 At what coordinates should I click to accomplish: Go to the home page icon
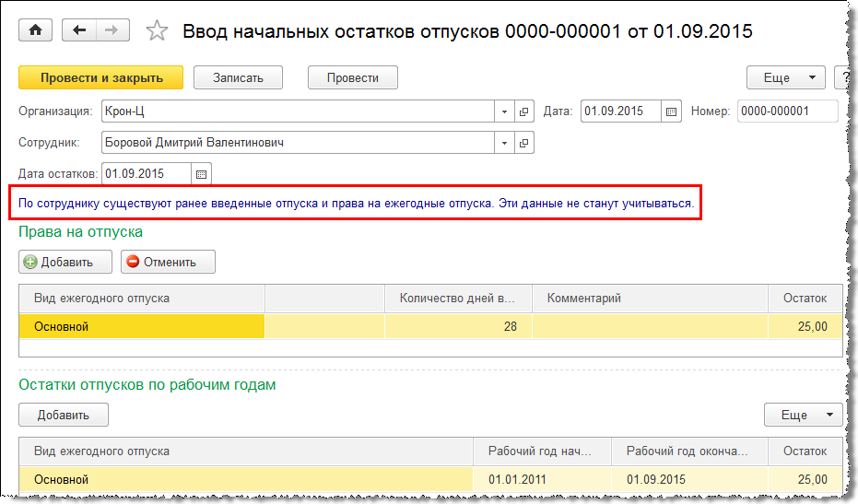36,30
